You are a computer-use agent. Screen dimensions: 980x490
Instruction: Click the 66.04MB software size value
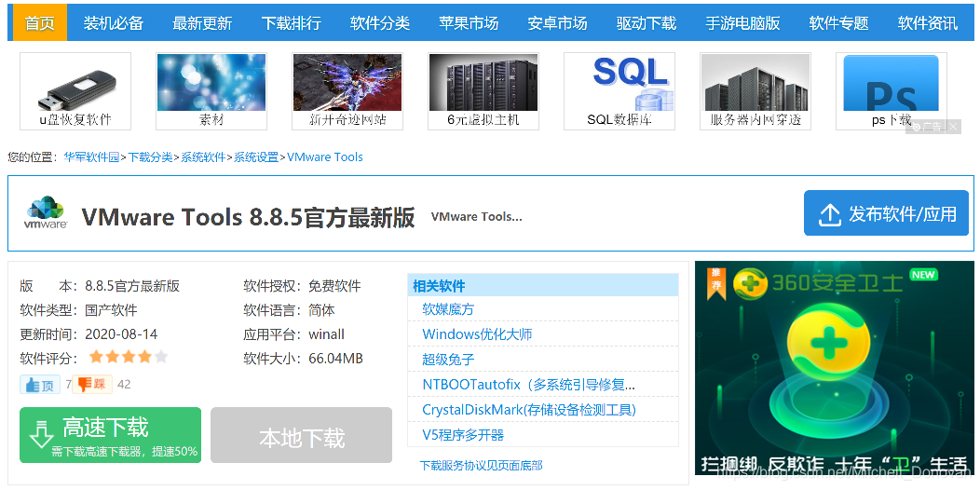[335, 359]
